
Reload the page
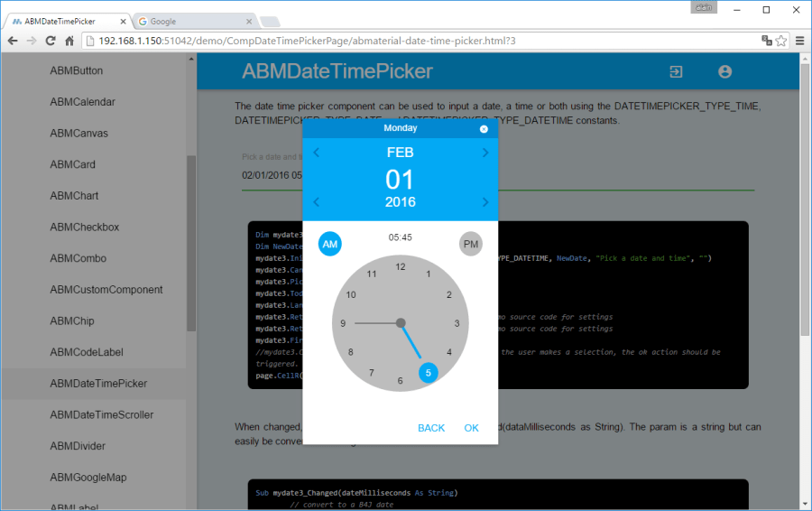tap(51, 41)
